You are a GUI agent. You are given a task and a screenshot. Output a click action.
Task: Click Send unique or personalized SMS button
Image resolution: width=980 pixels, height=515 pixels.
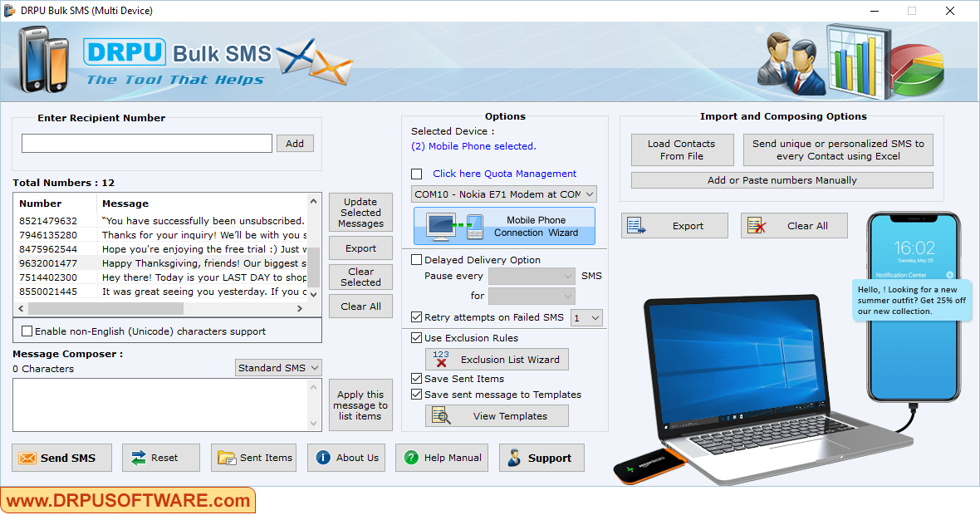tap(838, 150)
